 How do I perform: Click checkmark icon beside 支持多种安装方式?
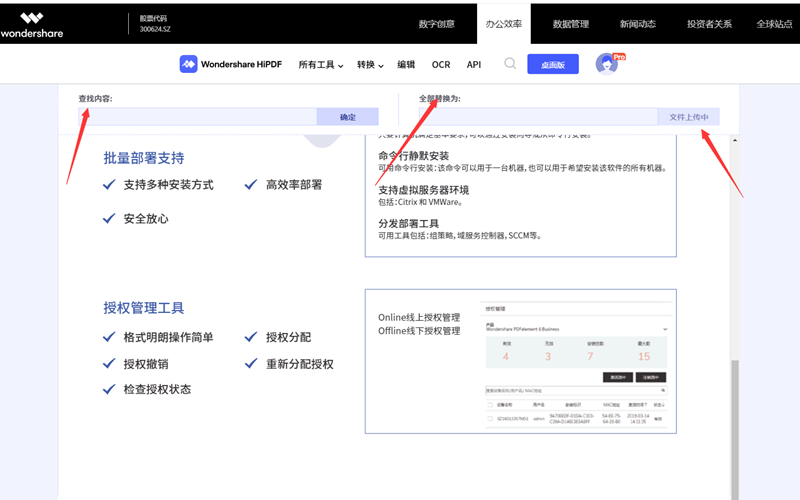tap(109, 185)
